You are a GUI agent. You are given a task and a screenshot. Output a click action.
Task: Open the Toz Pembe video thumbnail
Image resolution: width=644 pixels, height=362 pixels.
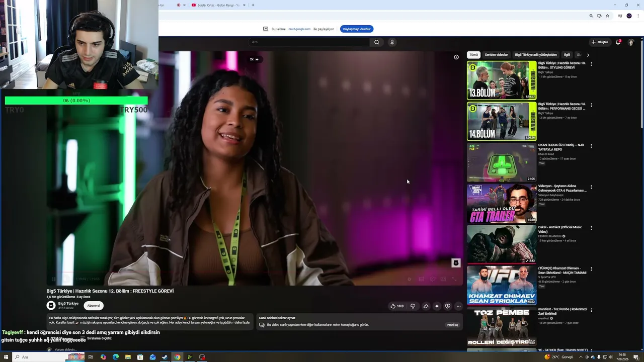click(x=502, y=326)
